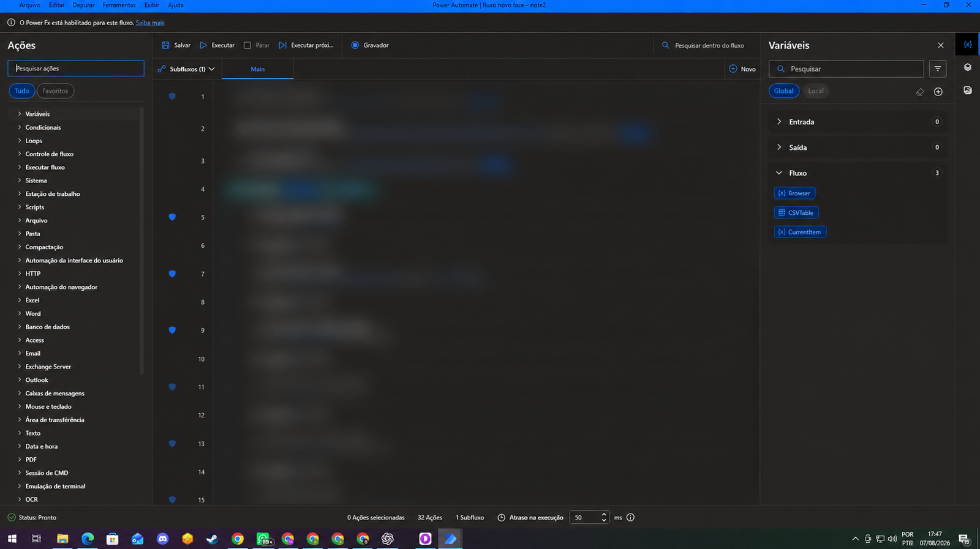Screen dimensions: 980x549
Task: Click the shield icon on line 1
Action: (172, 96)
